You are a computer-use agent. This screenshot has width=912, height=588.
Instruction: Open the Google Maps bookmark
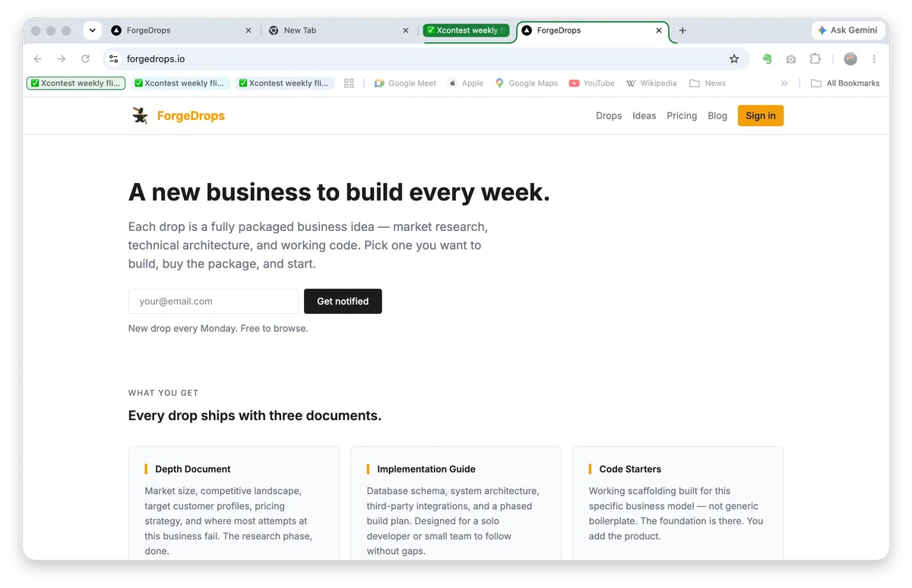(526, 84)
